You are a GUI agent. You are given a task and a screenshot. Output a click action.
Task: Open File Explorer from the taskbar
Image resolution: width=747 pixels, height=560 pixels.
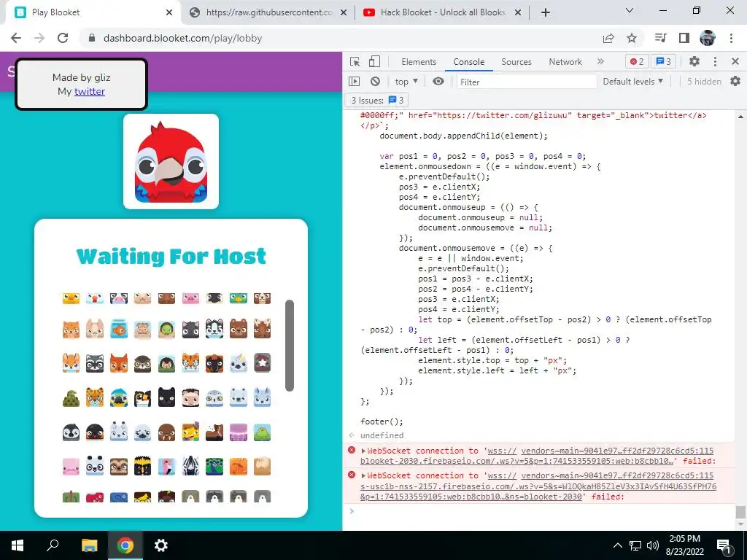[x=89, y=545]
